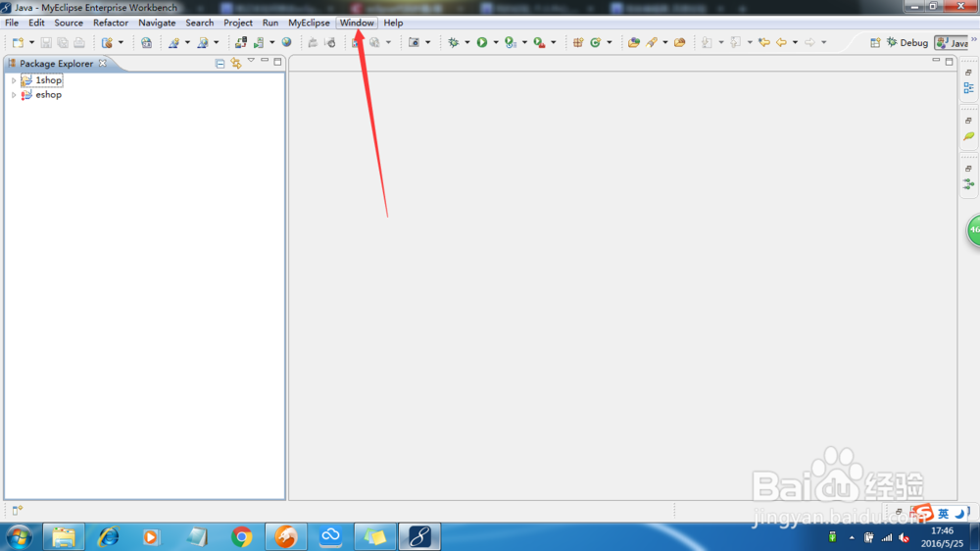Click the Search flashlight icon
The height and width of the screenshot is (551, 980).
click(x=652, y=42)
